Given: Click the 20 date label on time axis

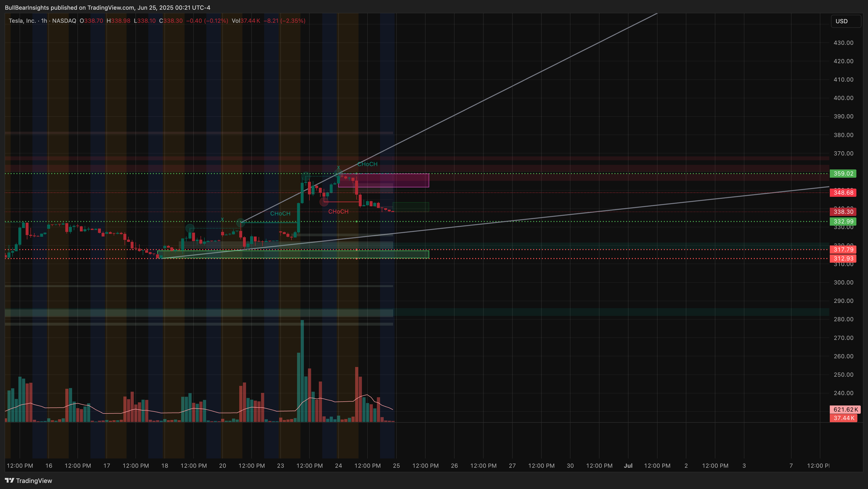Looking at the screenshot, I should (x=223, y=466).
